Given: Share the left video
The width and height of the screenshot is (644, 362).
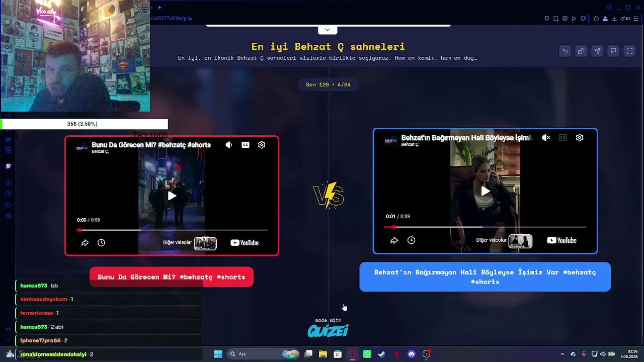Looking at the screenshot, I should click(85, 243).
